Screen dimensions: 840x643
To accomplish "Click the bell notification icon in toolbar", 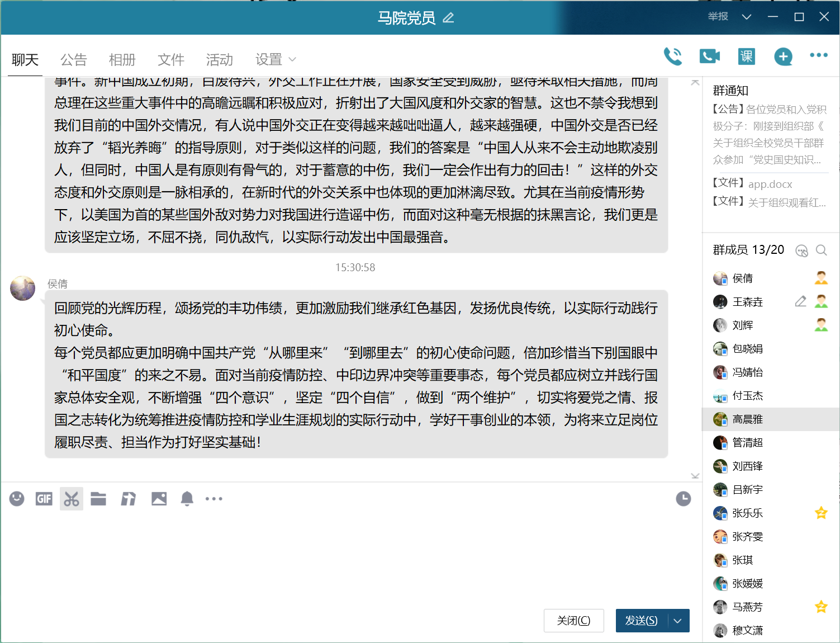I will pyautogui.click(x=187, y=499).
